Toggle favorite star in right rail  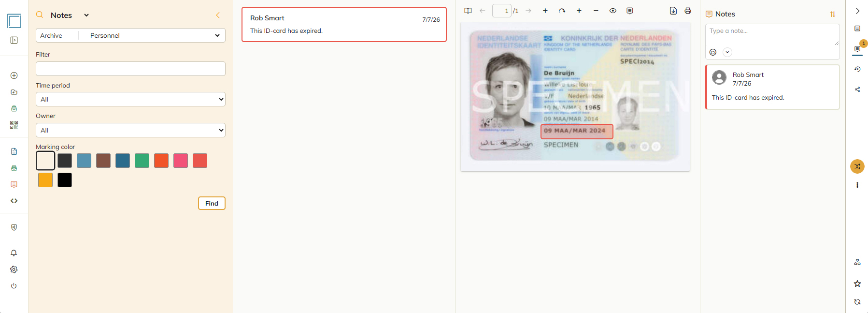pos(857,283)
